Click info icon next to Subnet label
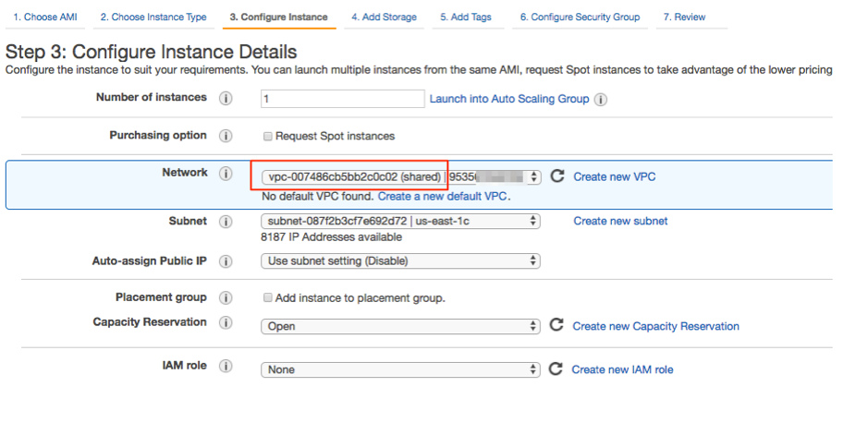 pos(226,222)
